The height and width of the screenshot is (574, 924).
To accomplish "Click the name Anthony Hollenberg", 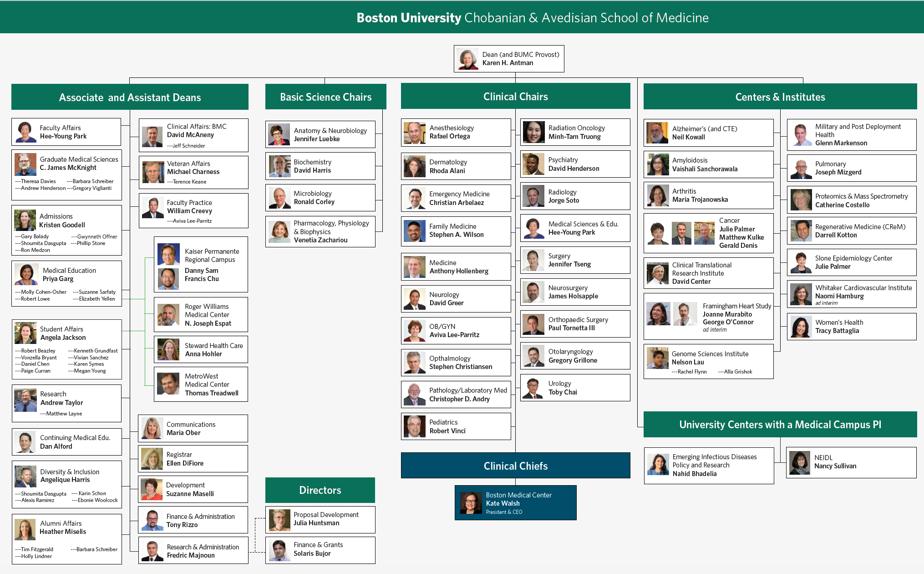I will (459, 271).
